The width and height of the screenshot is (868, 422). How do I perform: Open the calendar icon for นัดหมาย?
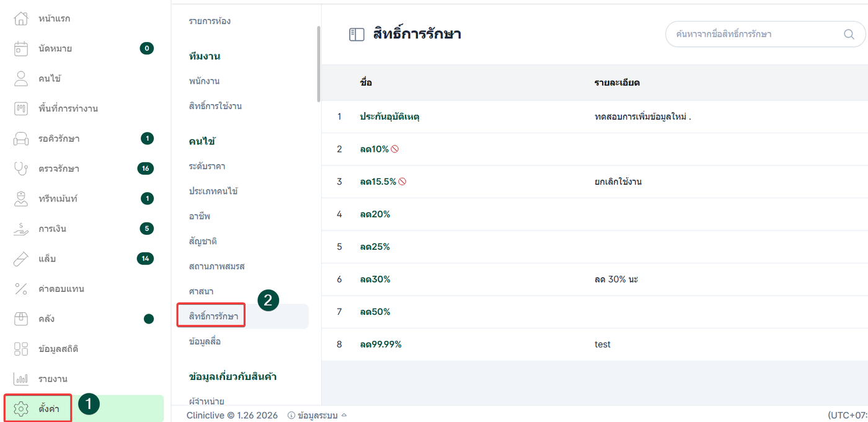[x=21, y=48]
